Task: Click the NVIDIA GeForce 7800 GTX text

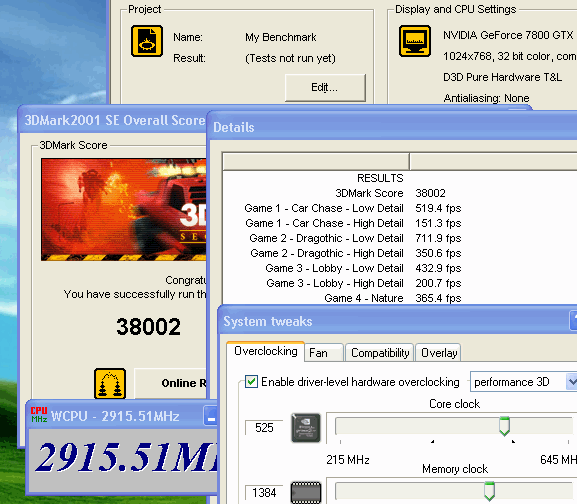Action: pyautogui.click(x=508, y=35)
